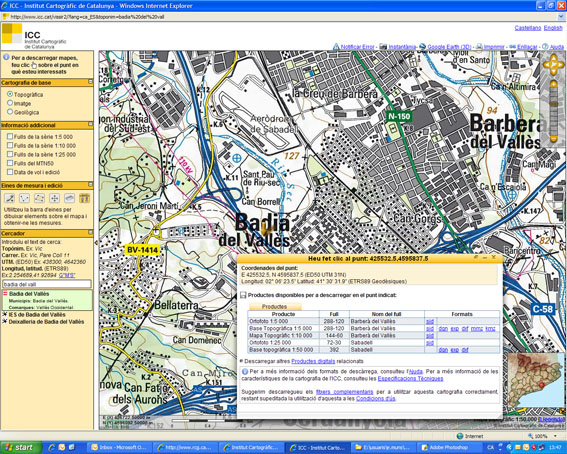Zoom in with the plus button

coord(553,85)
